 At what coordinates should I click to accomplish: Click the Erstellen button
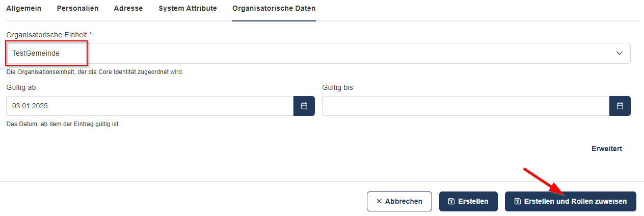pyautogui.click(x=468, y=201)
